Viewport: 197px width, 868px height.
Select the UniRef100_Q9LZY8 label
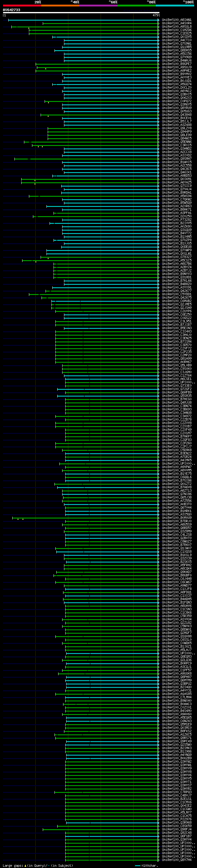tap(176, 128)
